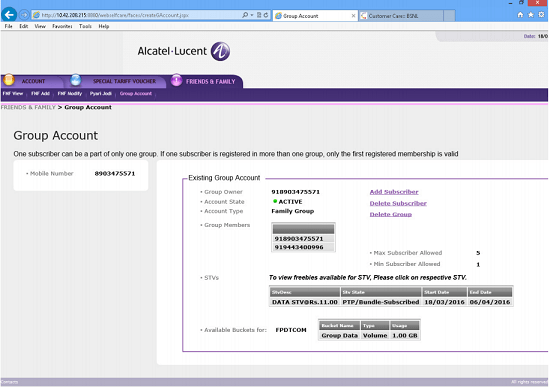Image resolution: width=550 pixels, height=387 pixels.
Task: Click the Family Group account type
Action: pyautogui.click(x=293, y=211)
